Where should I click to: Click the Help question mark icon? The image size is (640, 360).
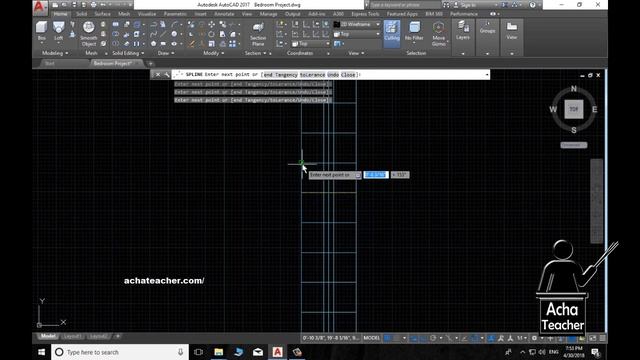pos(532,5)
